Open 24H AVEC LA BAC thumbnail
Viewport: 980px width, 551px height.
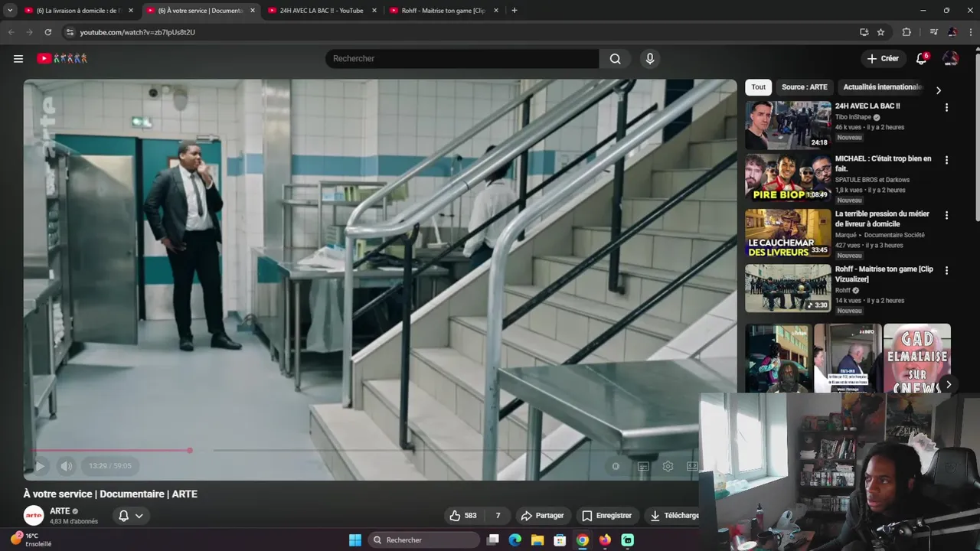(788, 125)
